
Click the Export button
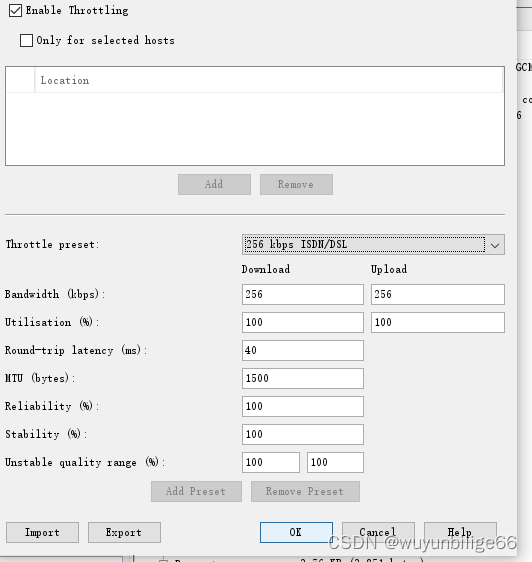tap(124, 533)
